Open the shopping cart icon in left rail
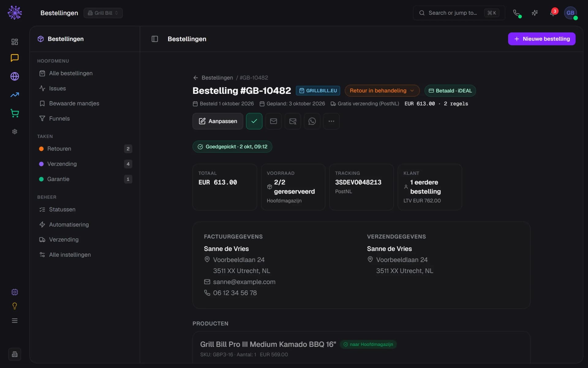Screen dimensions: 588x368 14,113
